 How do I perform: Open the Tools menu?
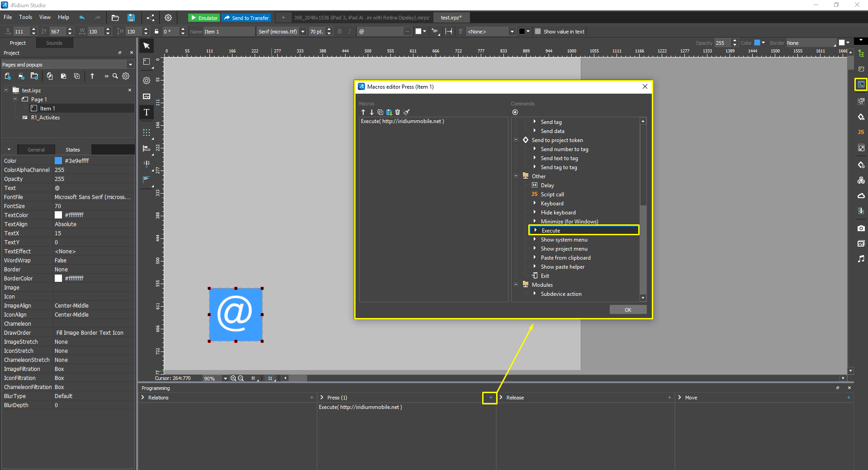[x=25, y=17]
